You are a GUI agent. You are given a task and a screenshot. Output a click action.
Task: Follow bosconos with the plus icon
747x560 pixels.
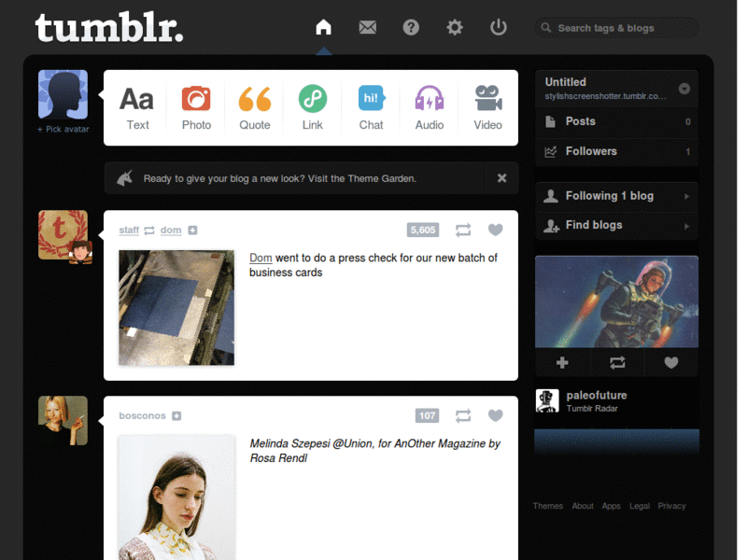tap(176, 416)
